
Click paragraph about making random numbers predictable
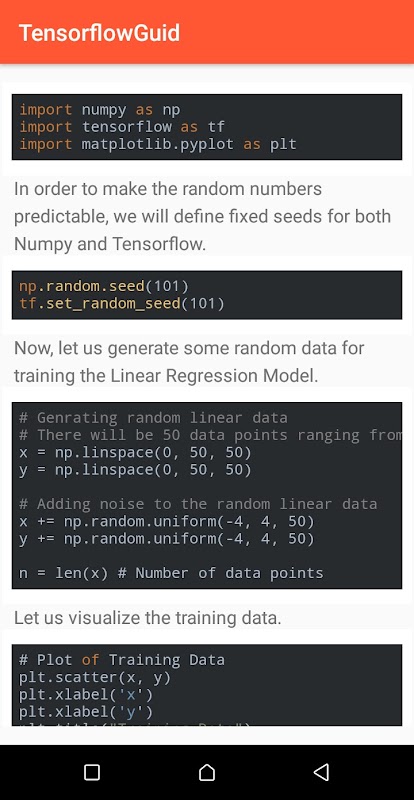click(x=202, y=216)
